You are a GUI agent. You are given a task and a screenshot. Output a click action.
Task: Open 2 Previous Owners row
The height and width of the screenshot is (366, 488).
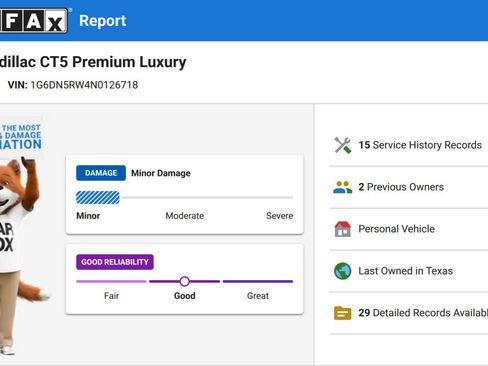(x=401, y=187)
